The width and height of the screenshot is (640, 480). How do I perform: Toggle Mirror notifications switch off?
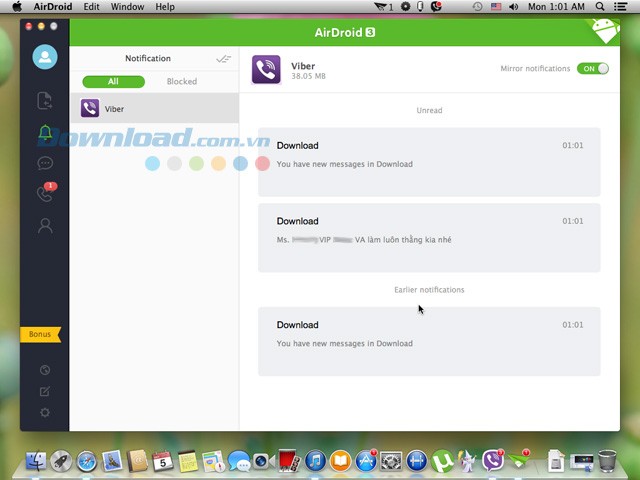coord(592,69)
